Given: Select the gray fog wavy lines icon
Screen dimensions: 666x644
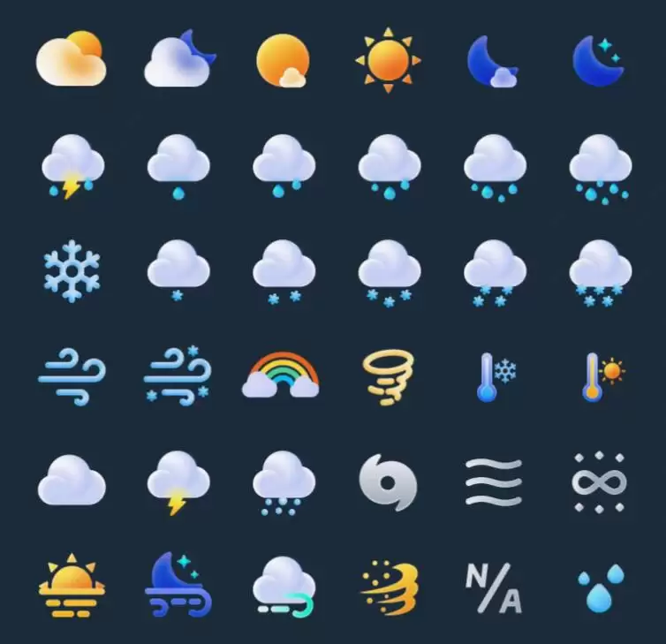Looking at the screenshot, I should pyautogui.click(x=494, y=482).
